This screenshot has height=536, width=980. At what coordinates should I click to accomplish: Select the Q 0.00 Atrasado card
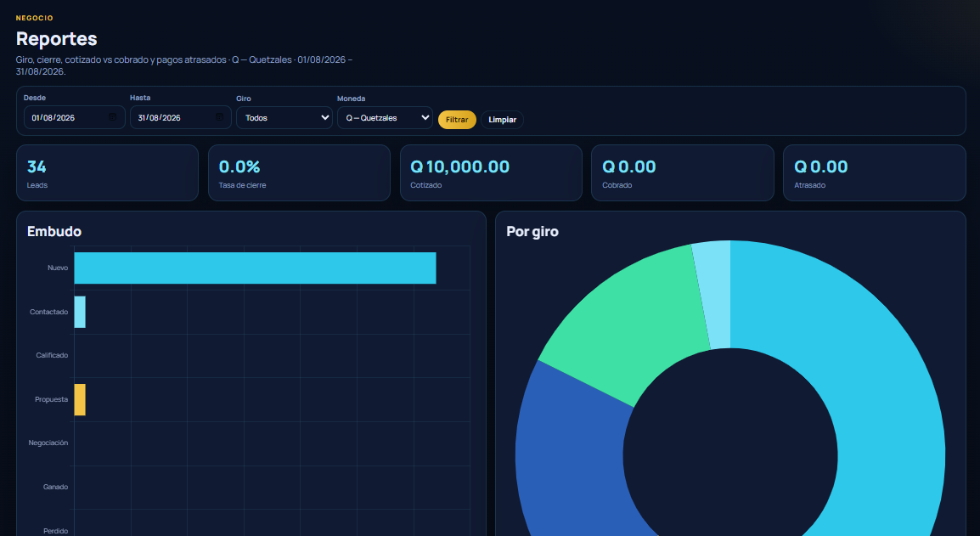(x=875, y=173)
